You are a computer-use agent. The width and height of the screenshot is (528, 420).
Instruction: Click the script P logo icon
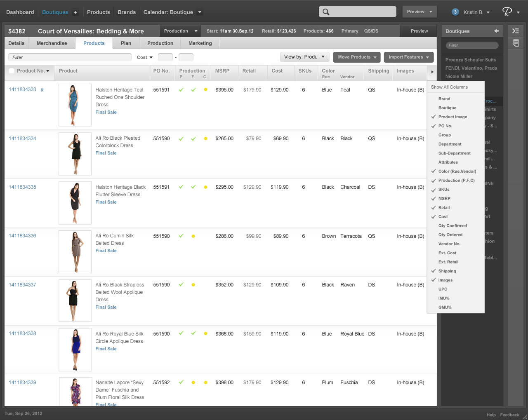coord(507,12)
